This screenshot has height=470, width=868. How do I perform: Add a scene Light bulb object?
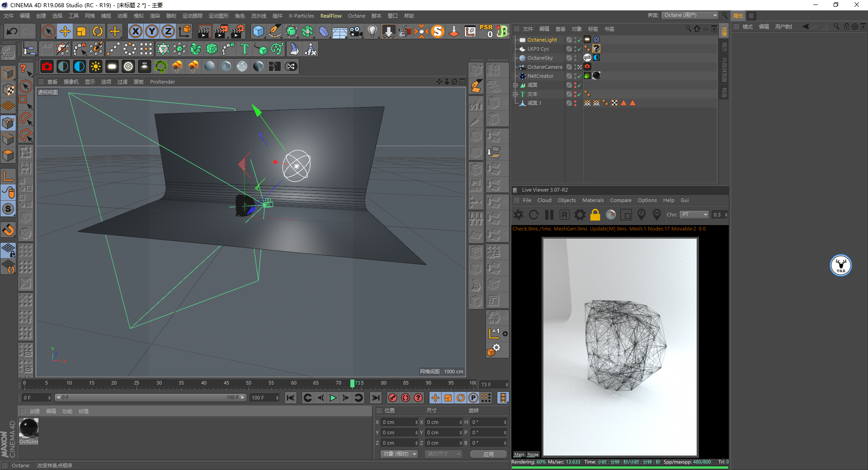pyautogui.click(x=373, y=31)
